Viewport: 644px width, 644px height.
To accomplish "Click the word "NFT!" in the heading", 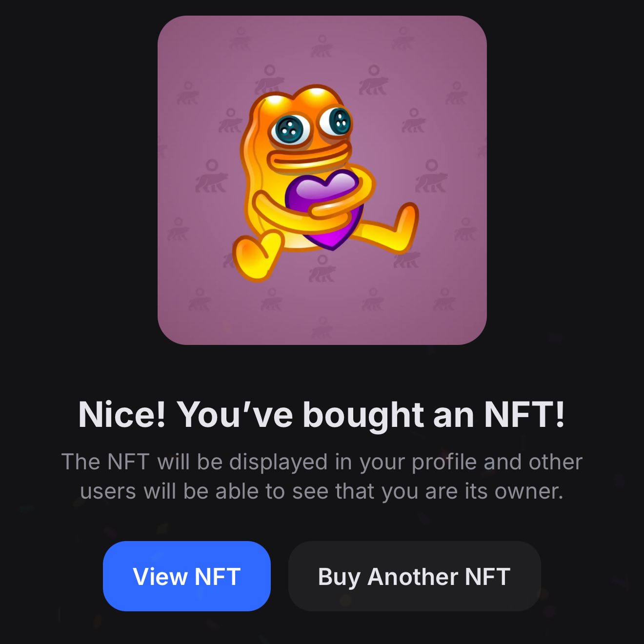I will click(524, 415).
